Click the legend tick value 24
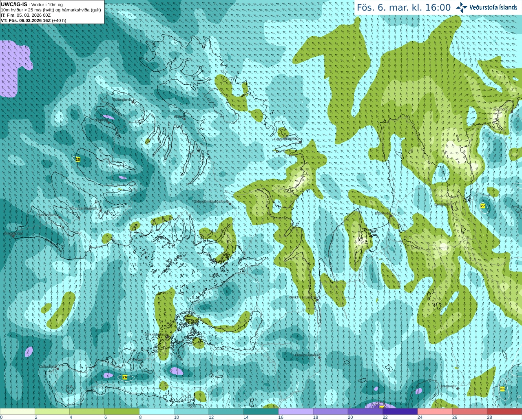This screenshot has height=420, width=522. point(420,417)
